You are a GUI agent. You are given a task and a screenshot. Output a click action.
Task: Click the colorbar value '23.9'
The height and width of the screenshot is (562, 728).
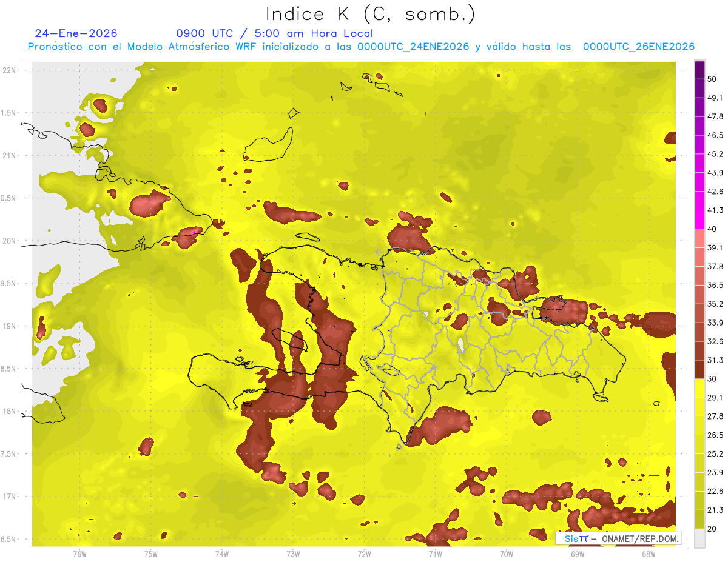tap(715, 472)
